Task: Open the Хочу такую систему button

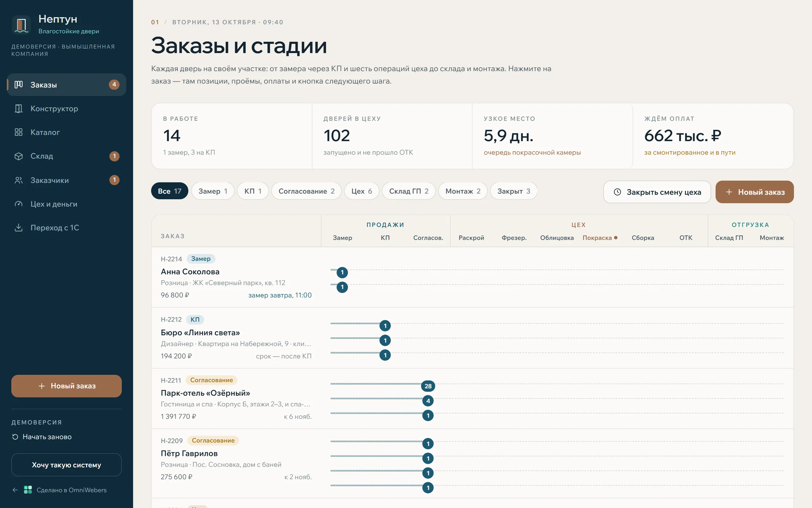Action: [66, 465]
